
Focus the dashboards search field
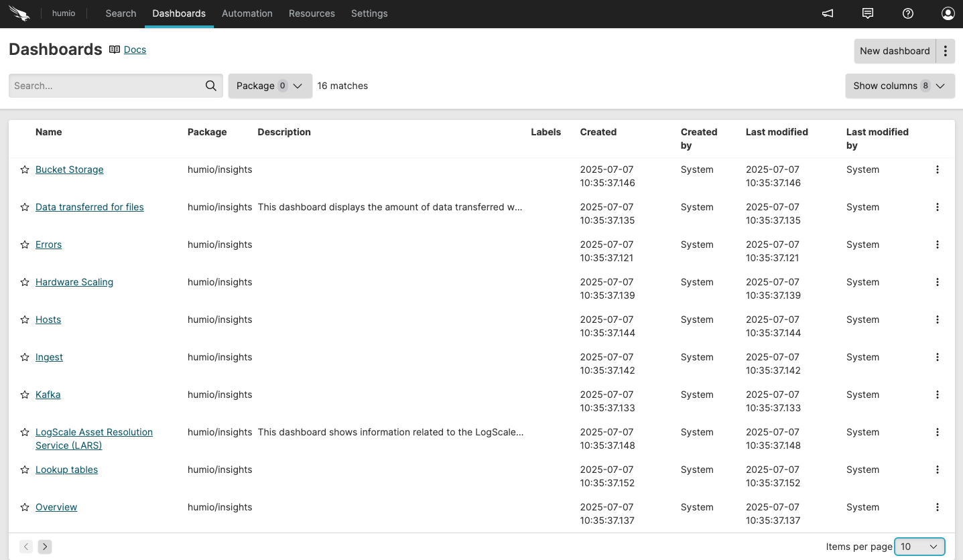coord(107,86)
